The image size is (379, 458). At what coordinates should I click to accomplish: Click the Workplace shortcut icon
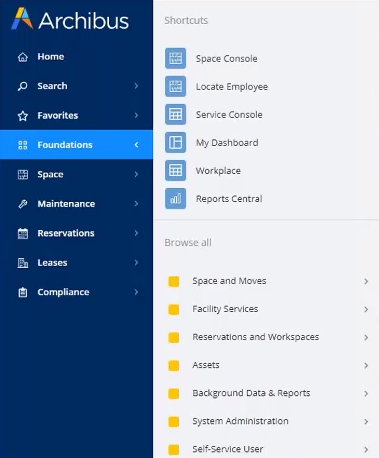[x=175, y=170]
